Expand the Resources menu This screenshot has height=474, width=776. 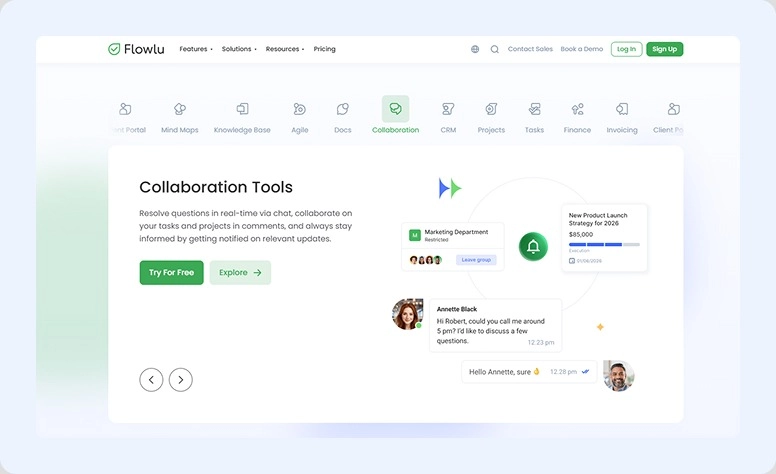[x=285, y=49]
